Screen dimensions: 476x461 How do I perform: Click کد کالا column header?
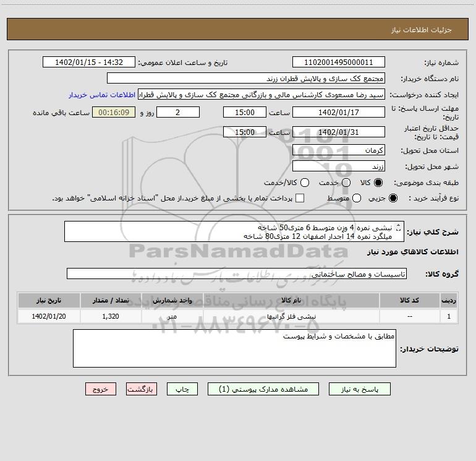(409, 300)
